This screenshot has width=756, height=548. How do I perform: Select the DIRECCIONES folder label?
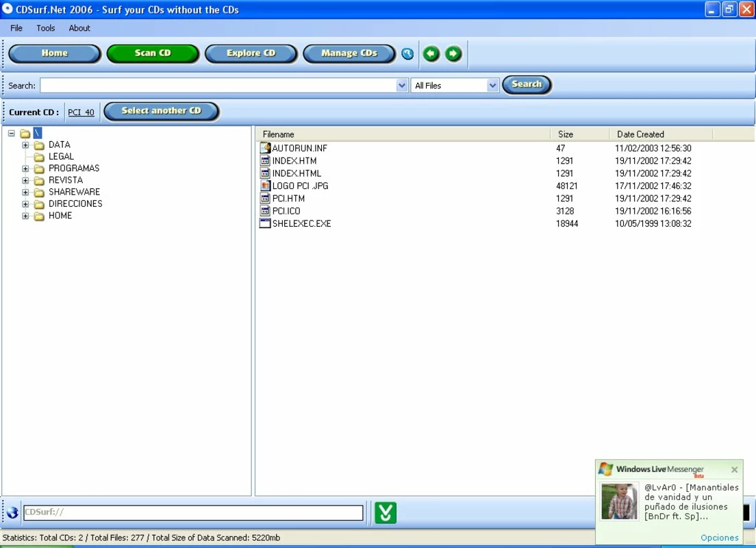click(75, 203)
